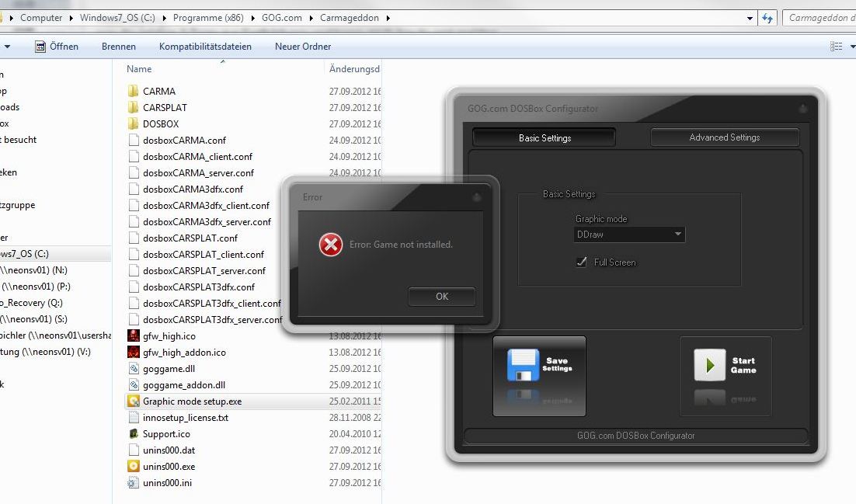This screenshot has width=856, height=504.
Task: Click OK in the Error dialog
Action: coord(442,296)
